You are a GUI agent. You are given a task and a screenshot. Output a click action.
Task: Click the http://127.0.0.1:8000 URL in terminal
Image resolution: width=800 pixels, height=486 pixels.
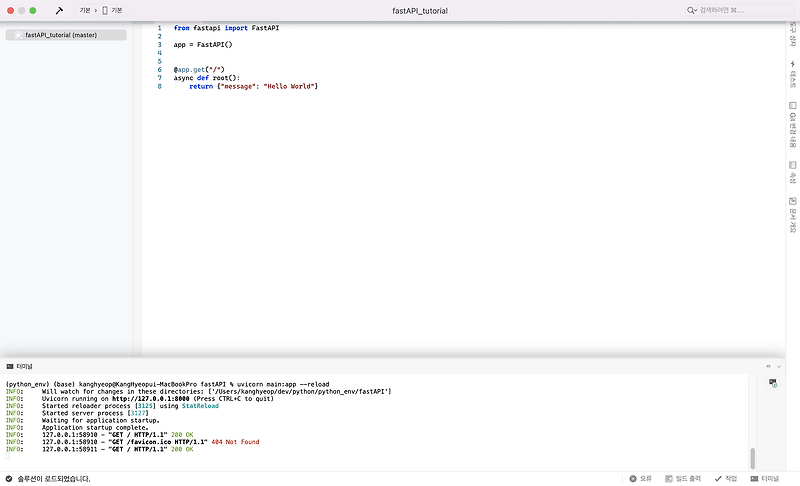151,399
